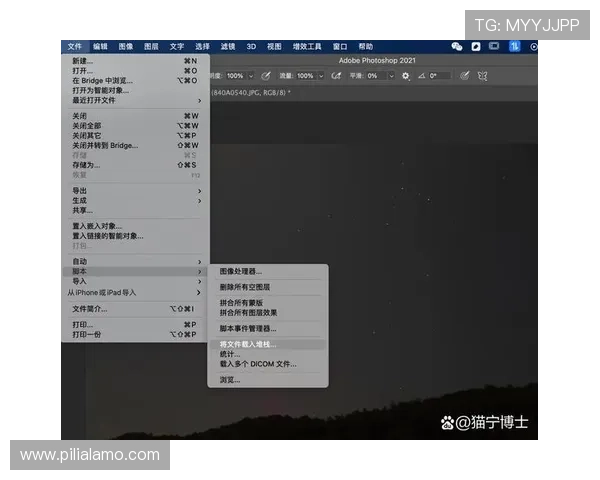
Task: Open flow 100% dropdown arrow
Action: pos(321,76)
